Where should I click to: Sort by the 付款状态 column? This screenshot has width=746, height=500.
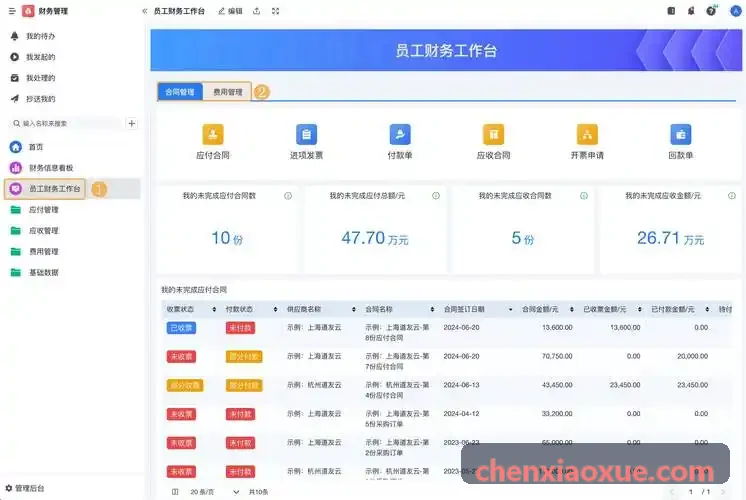(275, 309)
